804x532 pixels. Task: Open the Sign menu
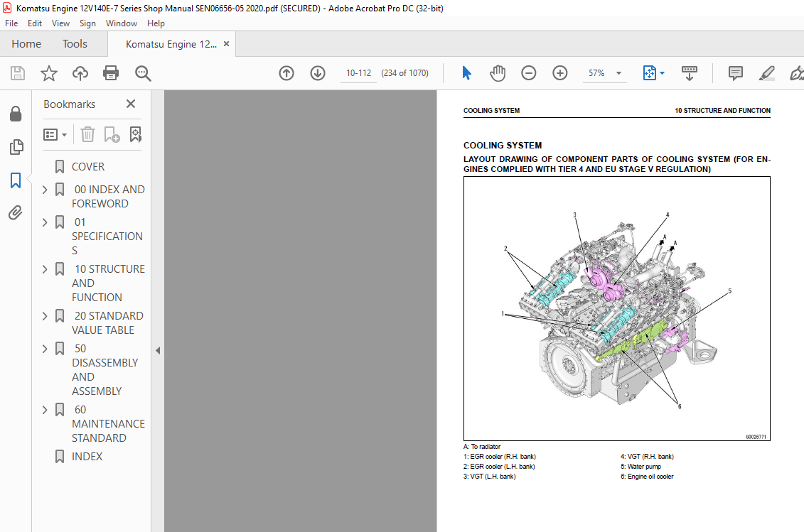point(87,23)
